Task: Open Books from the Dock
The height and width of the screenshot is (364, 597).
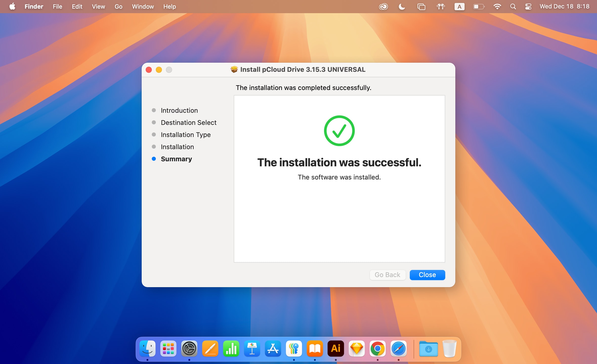Action: tap(315, 349)
